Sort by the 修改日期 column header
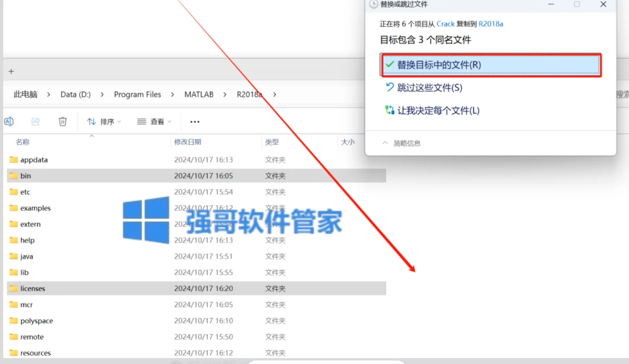Screen dimensions: 629x364 [188, 142]
